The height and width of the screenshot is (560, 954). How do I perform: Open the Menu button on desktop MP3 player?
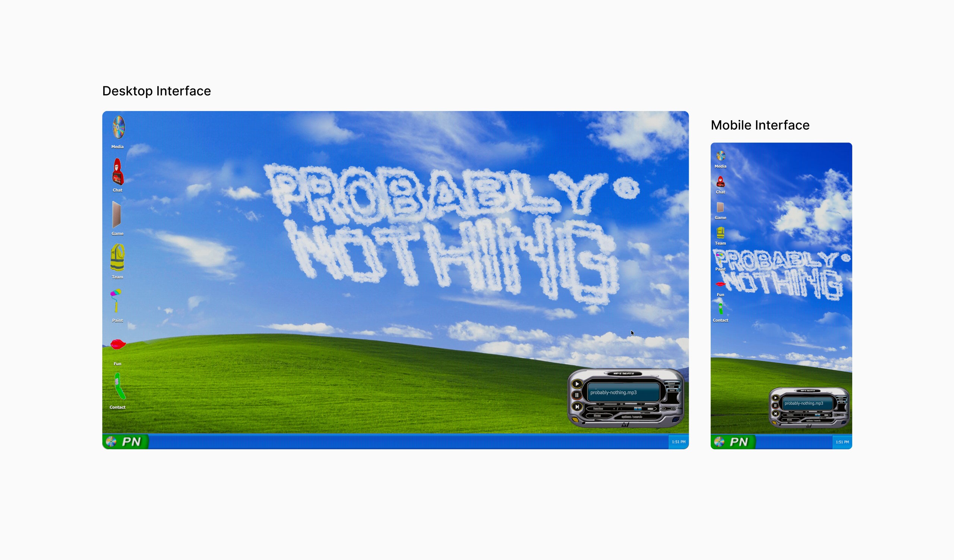coord(597,416)
